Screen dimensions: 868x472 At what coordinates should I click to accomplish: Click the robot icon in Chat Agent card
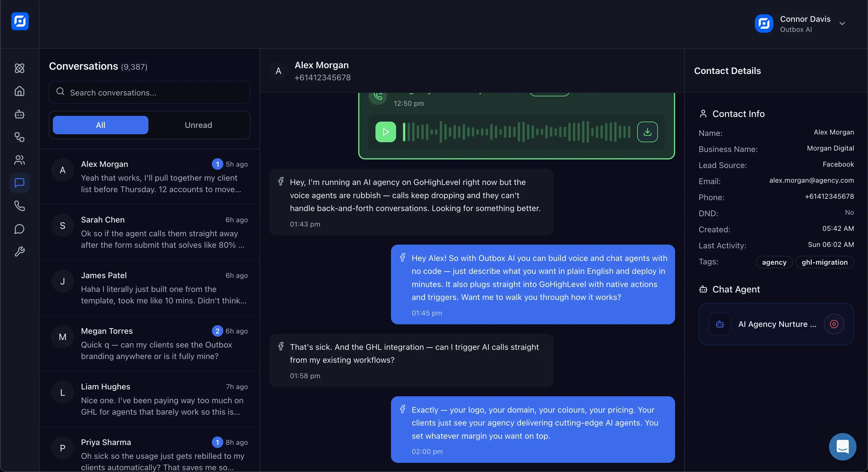tap(720, 324)
